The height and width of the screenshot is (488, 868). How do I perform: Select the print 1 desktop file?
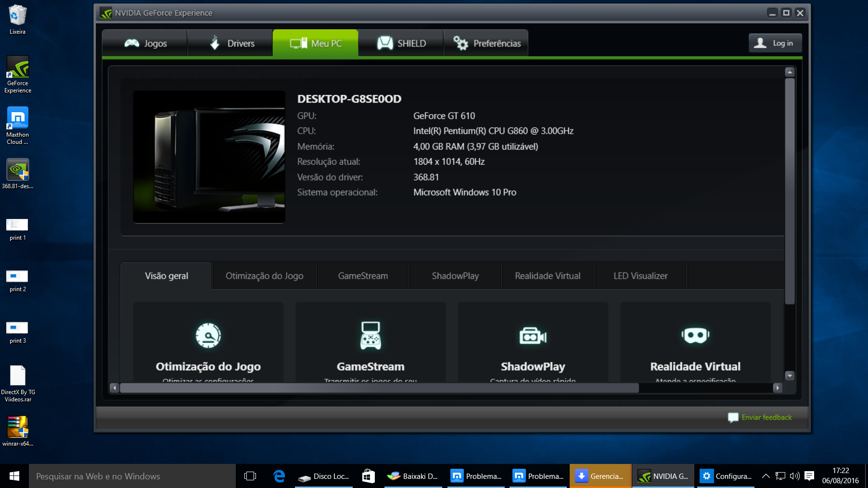(x=18, y=229)
